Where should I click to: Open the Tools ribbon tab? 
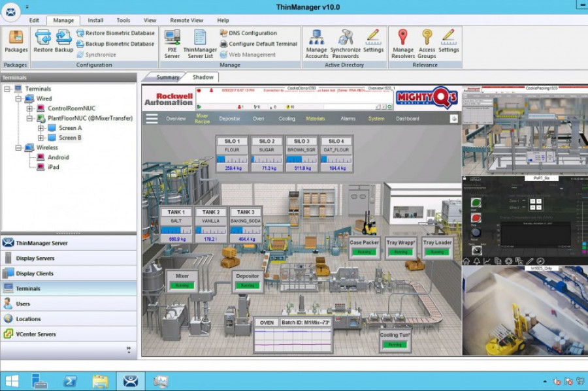[123, 20]
